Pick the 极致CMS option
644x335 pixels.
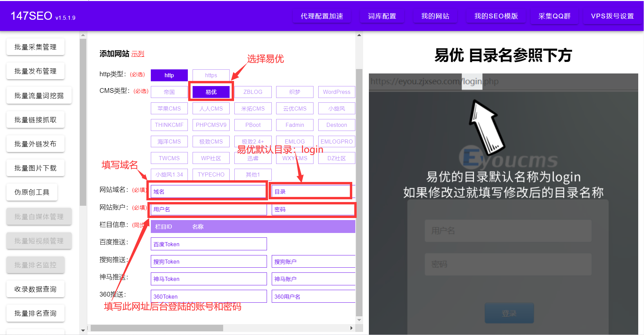coord(211,141)
